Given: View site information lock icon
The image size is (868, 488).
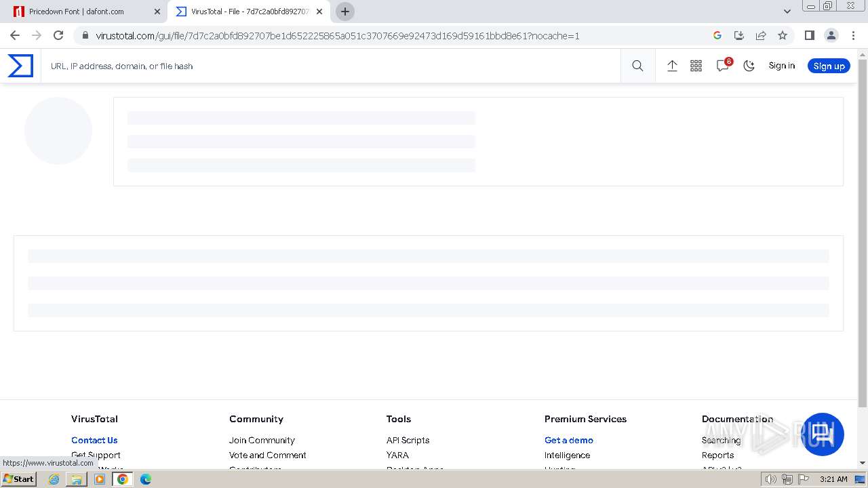Looking at the screenshot, I should [85, 36].
